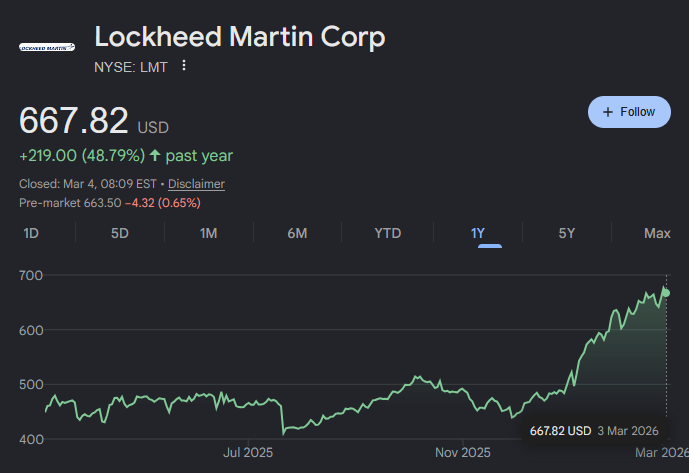Show the YTD chart range
Screen dimensions: 689x473
coord(388,233)
